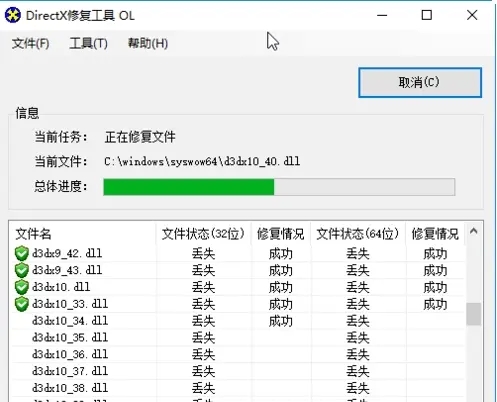
Task: Click the 文件状态(32位) column header
Action: [203, 234]
